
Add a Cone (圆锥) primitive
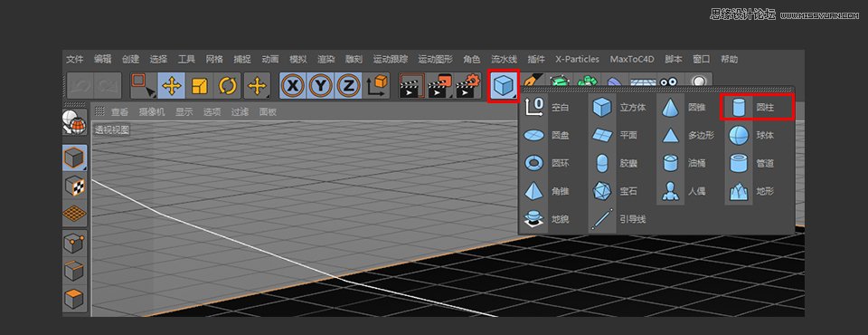(x=684, y=107)
